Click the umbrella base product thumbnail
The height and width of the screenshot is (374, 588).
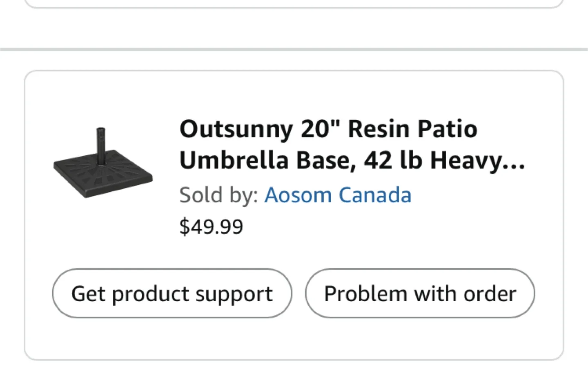coord(103,163)
